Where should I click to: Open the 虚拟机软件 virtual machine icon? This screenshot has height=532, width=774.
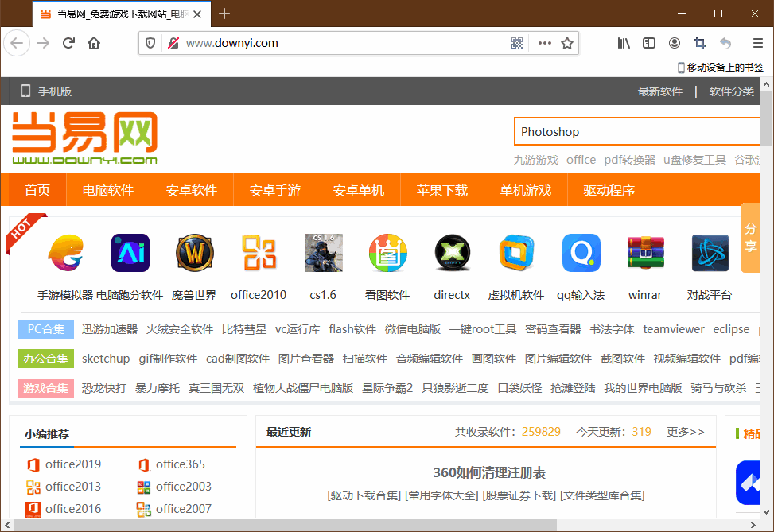click(x=516, y=252)
